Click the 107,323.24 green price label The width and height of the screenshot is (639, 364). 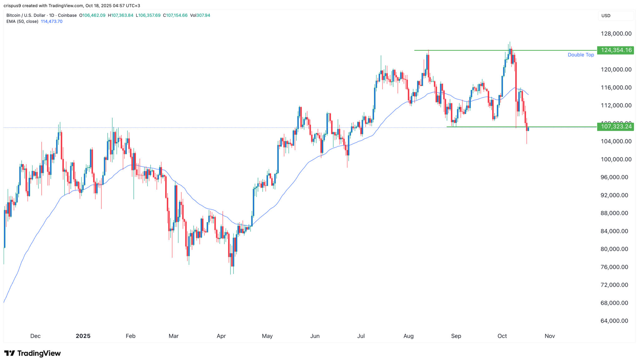616,127
